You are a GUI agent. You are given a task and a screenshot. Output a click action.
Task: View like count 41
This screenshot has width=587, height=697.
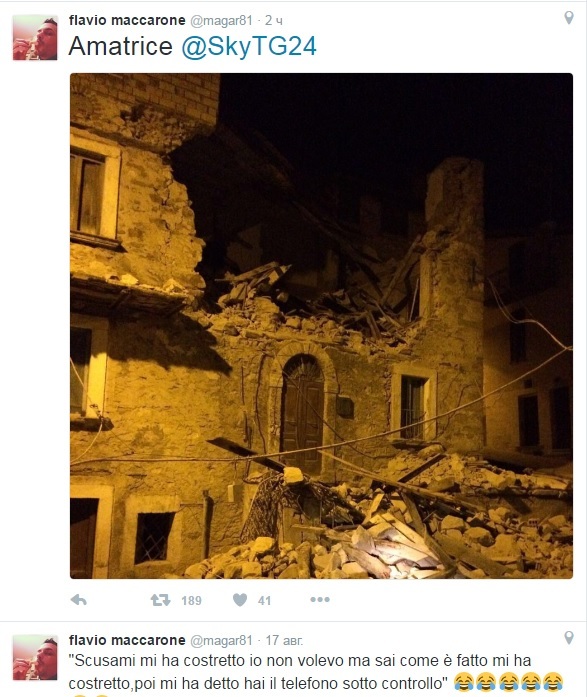(264, 601)
